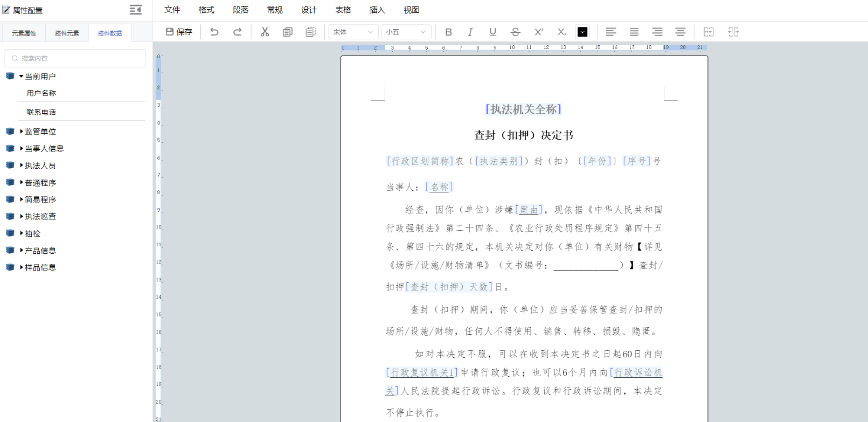
Task: Click the Redo arrow icon
Action: [237, 32]
